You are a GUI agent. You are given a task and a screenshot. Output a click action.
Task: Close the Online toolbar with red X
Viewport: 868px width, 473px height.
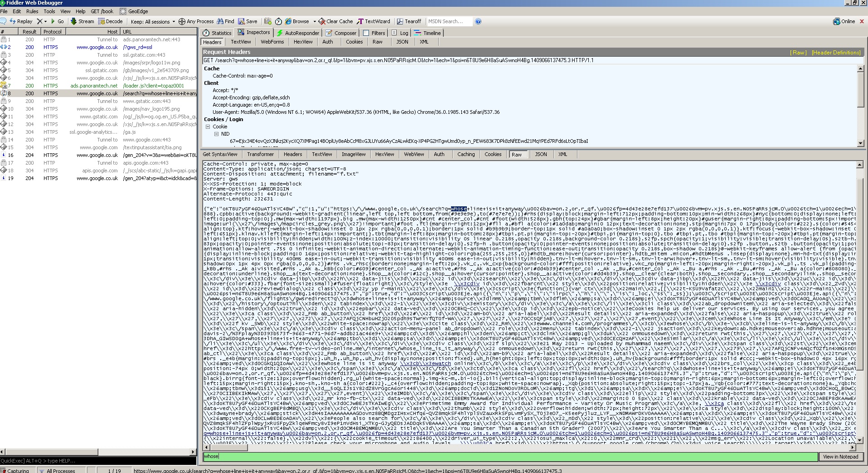[862, 21]
